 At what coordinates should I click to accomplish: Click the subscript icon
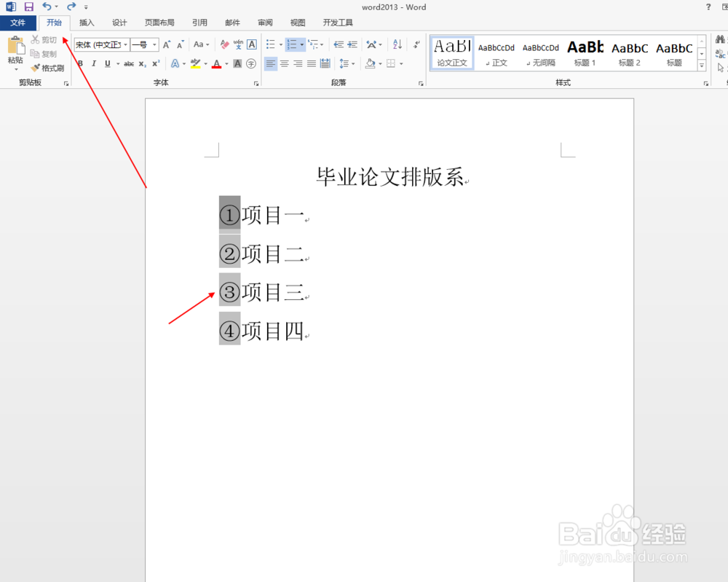click(x=142, y=64)
